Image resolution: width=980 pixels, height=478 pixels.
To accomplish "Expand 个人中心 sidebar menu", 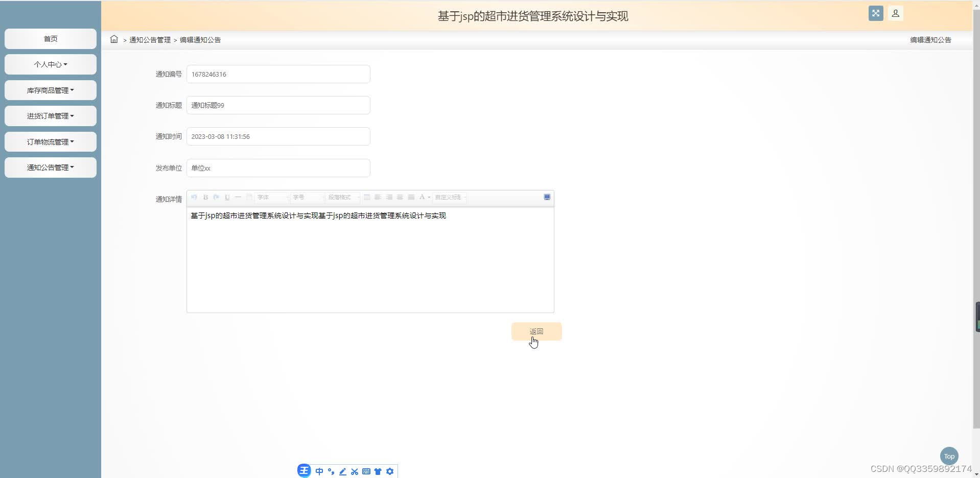I will click(x=51, y=64).
